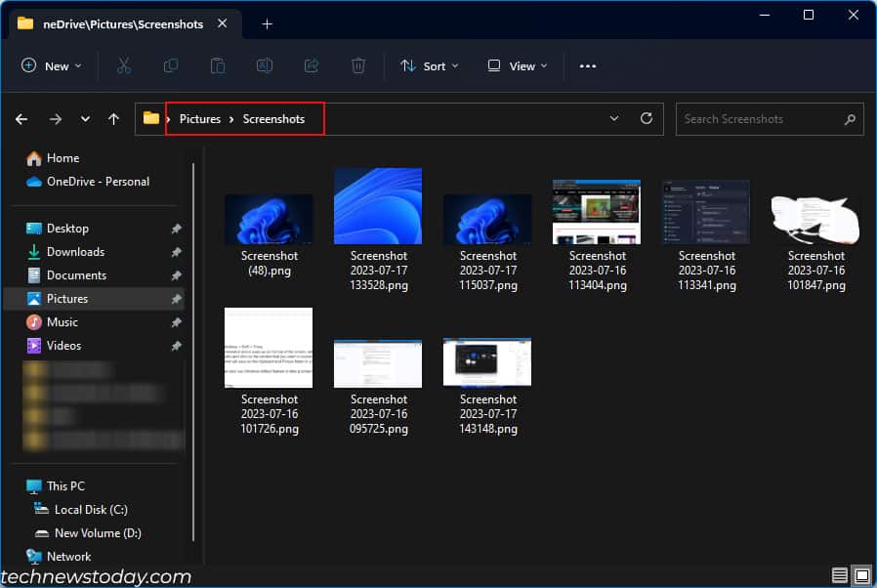Switch to details view icon in status bar
This screenshot has height=588, width=877.
point(839,575)
